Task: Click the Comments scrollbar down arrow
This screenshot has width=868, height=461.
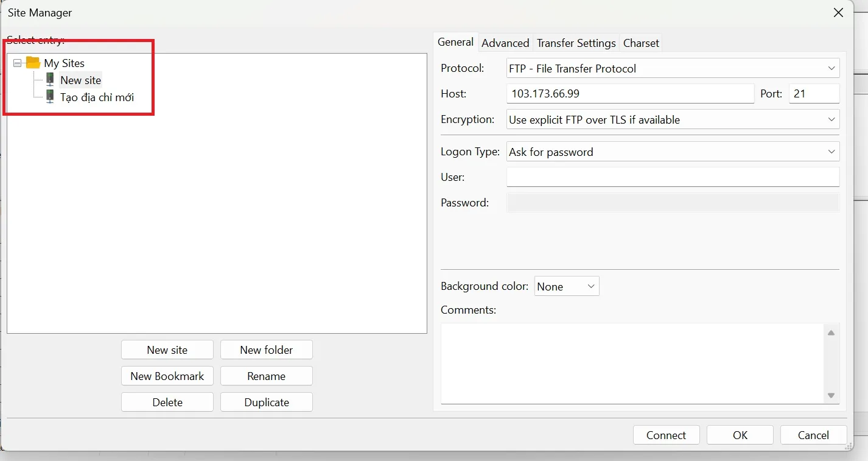Action: tap(831, 396)
